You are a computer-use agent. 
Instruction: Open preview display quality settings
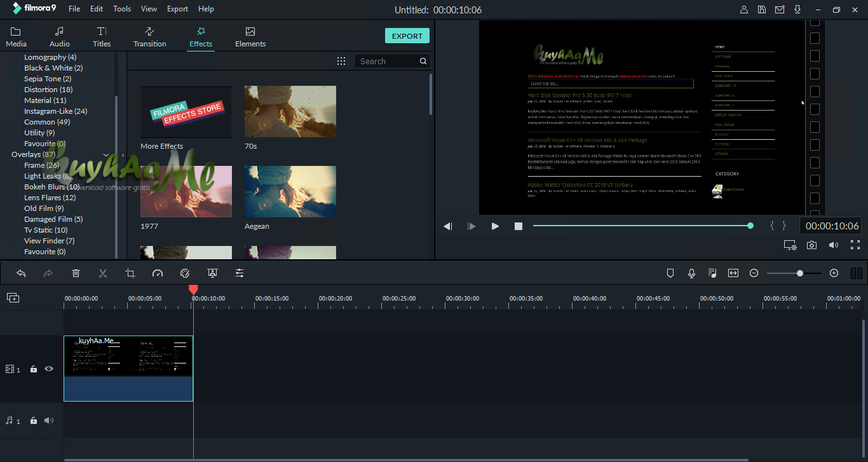pos(790,245)
